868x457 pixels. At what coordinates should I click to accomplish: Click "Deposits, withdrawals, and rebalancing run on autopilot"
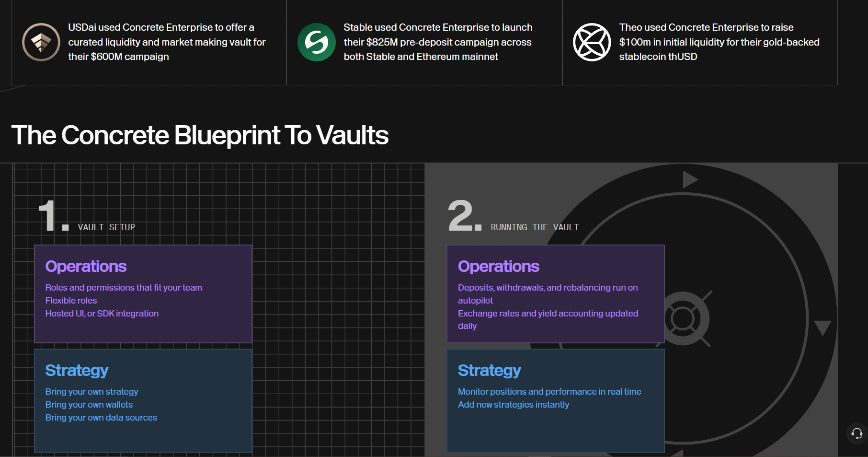coord(548,294)
